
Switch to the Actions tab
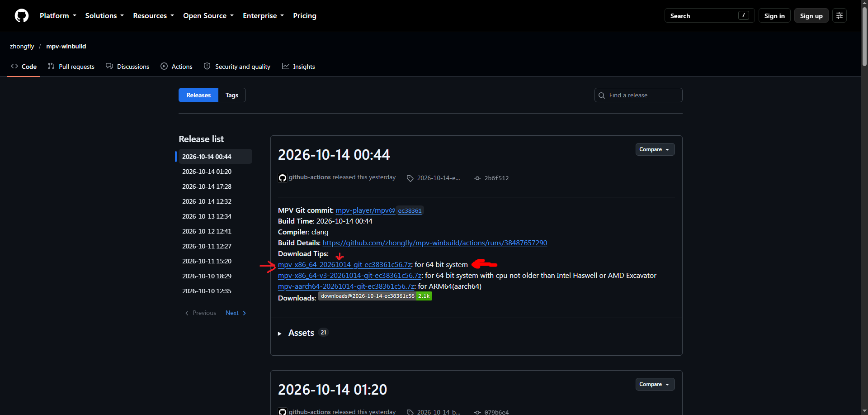(x=177, y=67)
